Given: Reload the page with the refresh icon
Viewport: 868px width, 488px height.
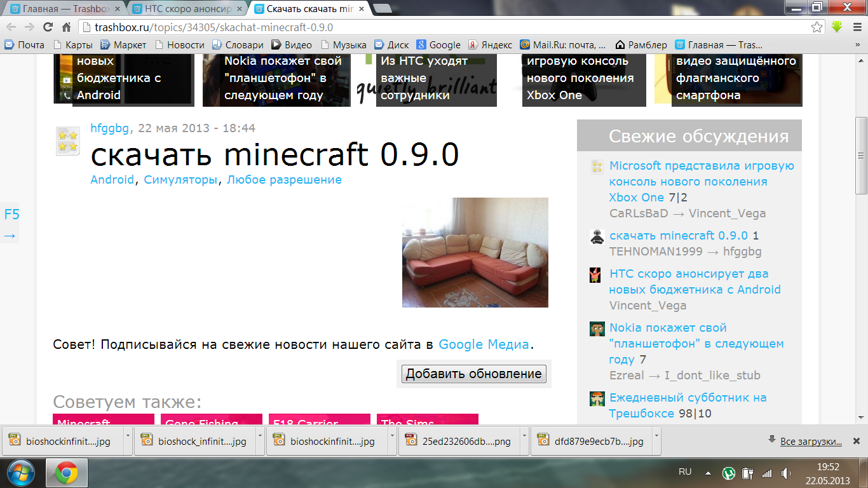Looking at the screenshot, I should coord(48,27).
